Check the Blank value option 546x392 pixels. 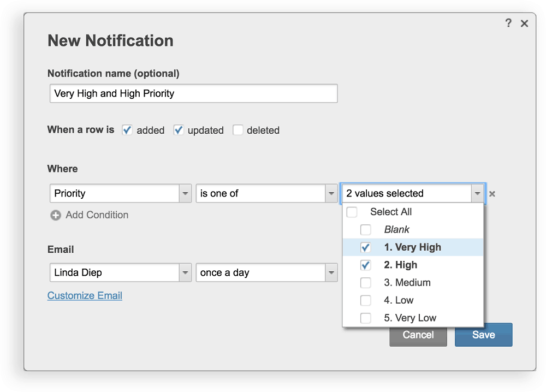point(366,230)
